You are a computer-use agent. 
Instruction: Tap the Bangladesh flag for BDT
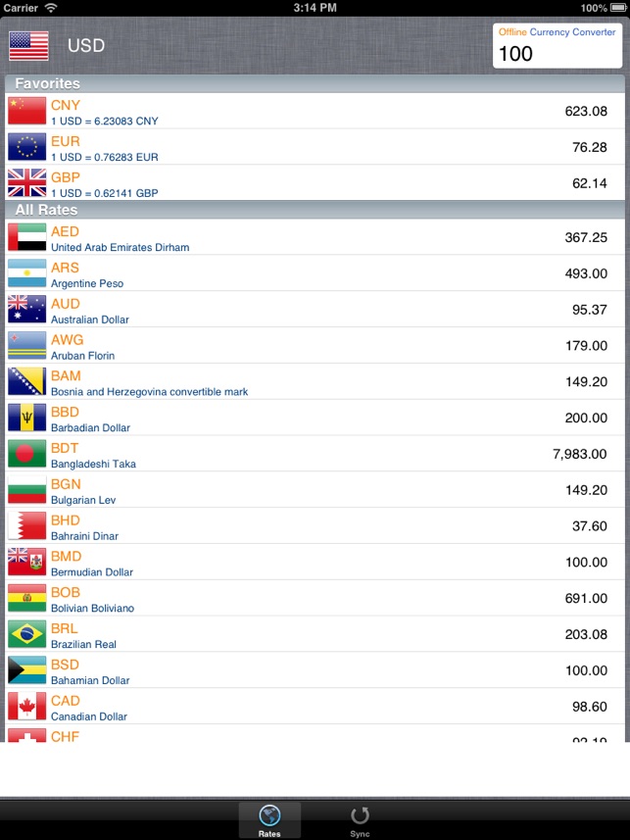26,454
